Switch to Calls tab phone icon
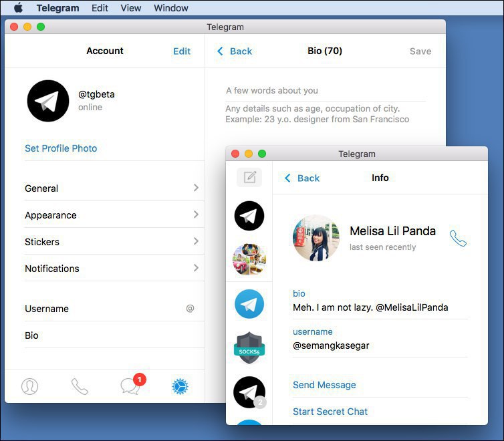This screenshot has width=504, height=441. (x=80, y=386)
